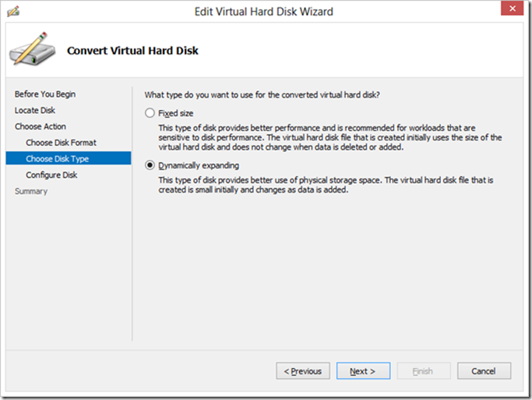
Task: Click the Summary step in sidebar
Action: click(31, 191)
